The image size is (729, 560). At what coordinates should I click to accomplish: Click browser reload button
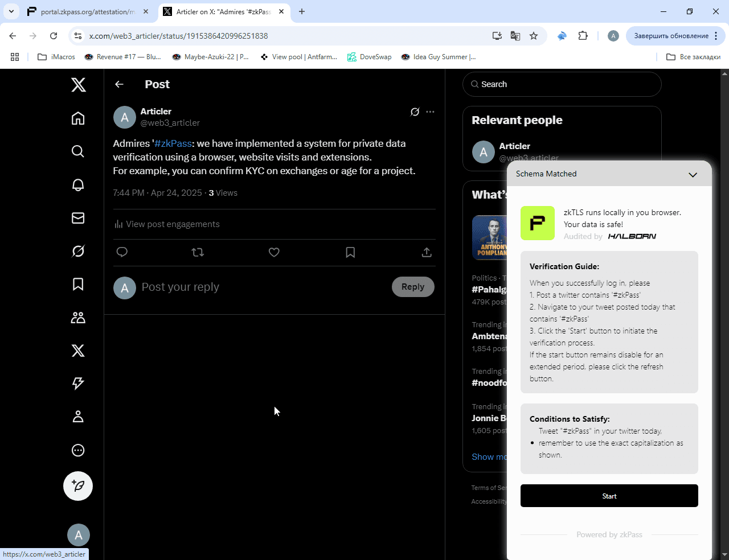pos(54,36)
